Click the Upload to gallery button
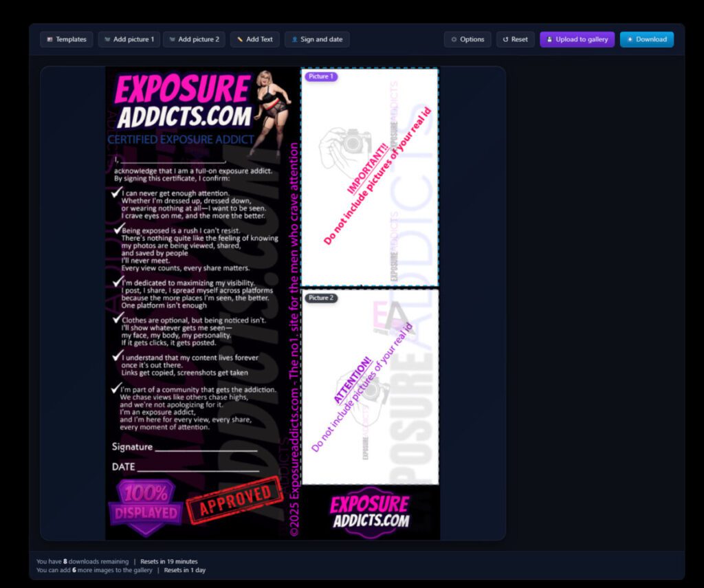 [x=576, y=39]
